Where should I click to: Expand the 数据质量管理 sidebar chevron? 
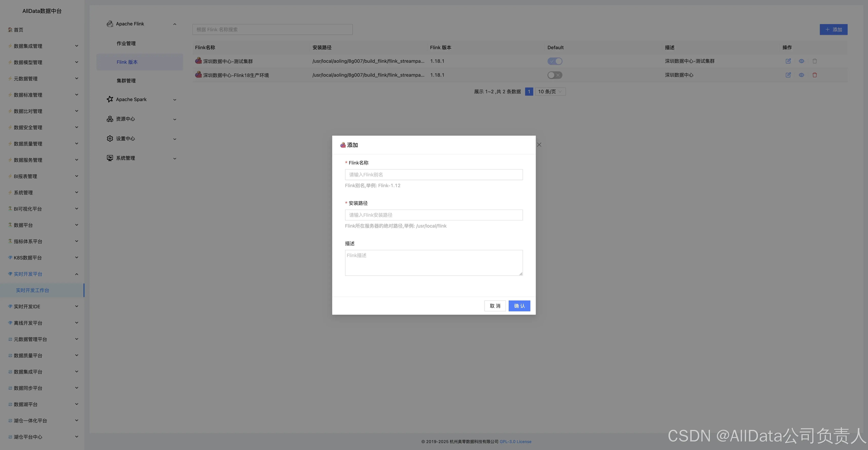(77, 143)
